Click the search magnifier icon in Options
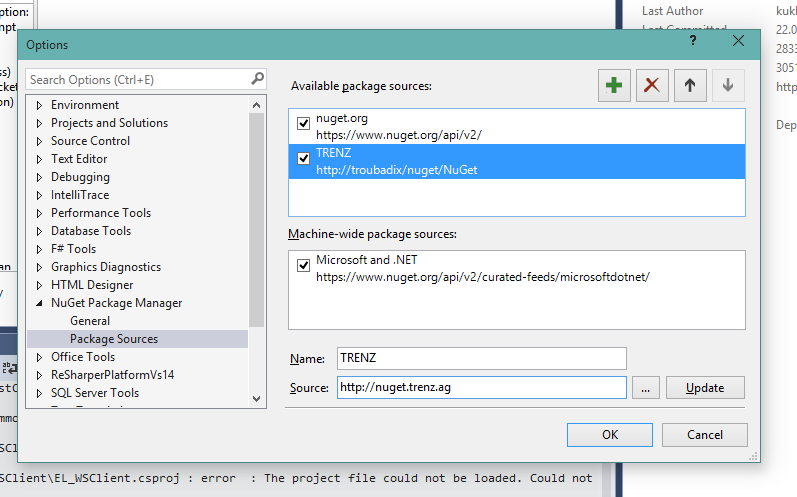 (258, 79)
